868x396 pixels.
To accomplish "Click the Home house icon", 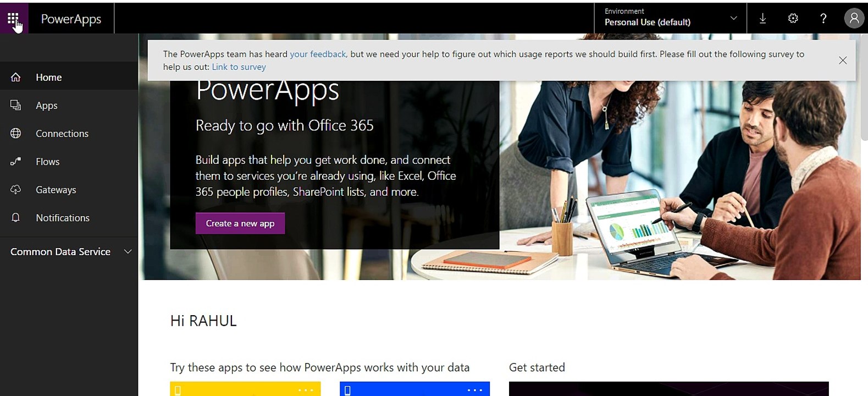I will pyautogui.click(x=16, y=77).
